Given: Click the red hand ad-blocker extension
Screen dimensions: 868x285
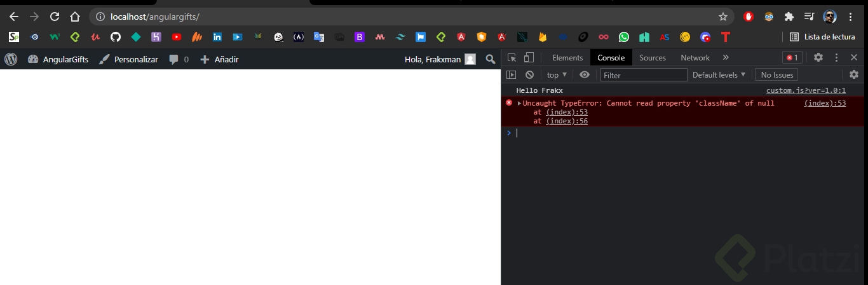Looking at the screenshot, I should point(749,17).
